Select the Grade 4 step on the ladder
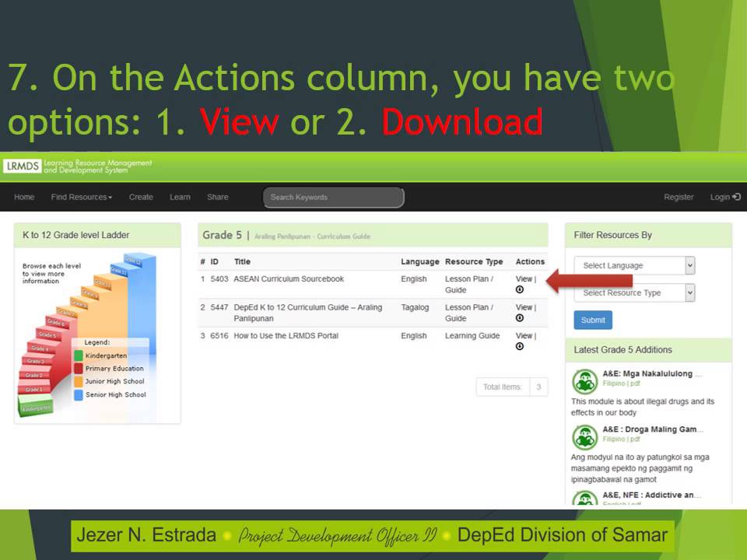The image size is (747, 560). [x=39, y=348]
